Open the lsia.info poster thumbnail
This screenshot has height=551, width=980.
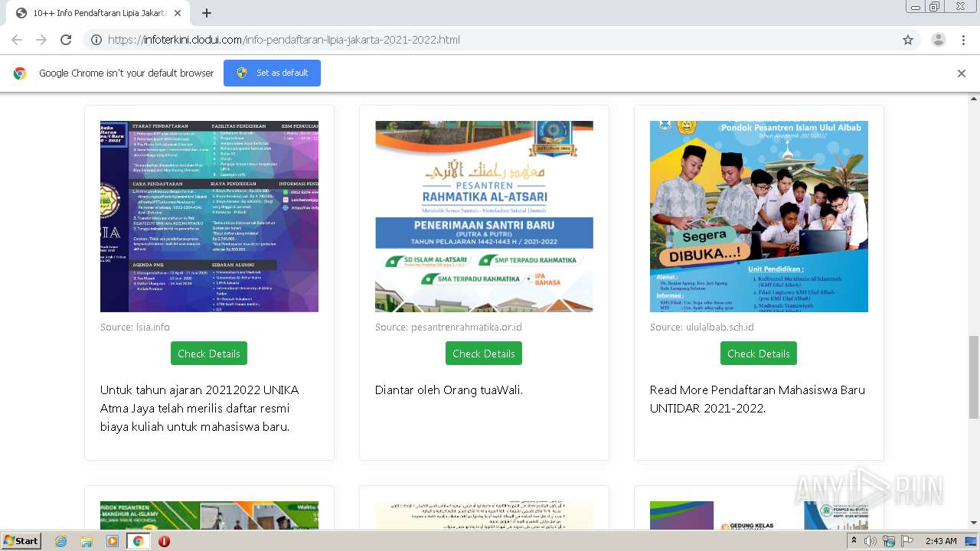coord(209,216)
